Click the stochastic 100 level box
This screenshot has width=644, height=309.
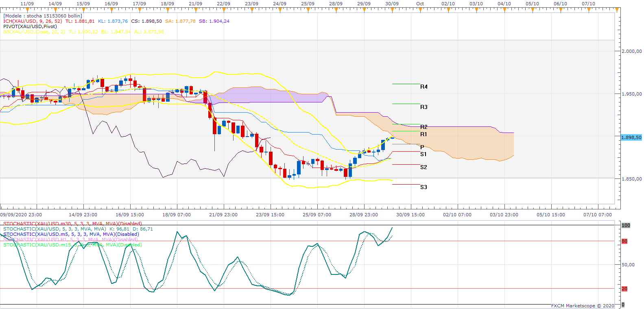click(x=626, y=225)
